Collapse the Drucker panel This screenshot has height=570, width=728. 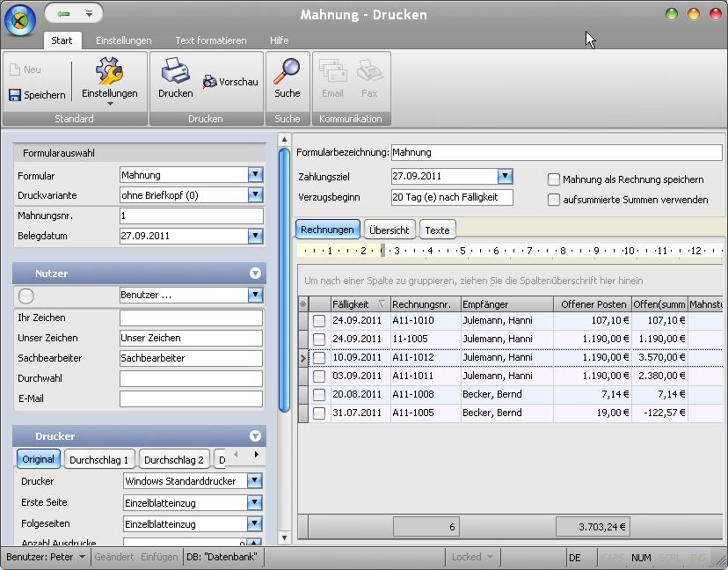pyautogui.click(x=255, y=435)
